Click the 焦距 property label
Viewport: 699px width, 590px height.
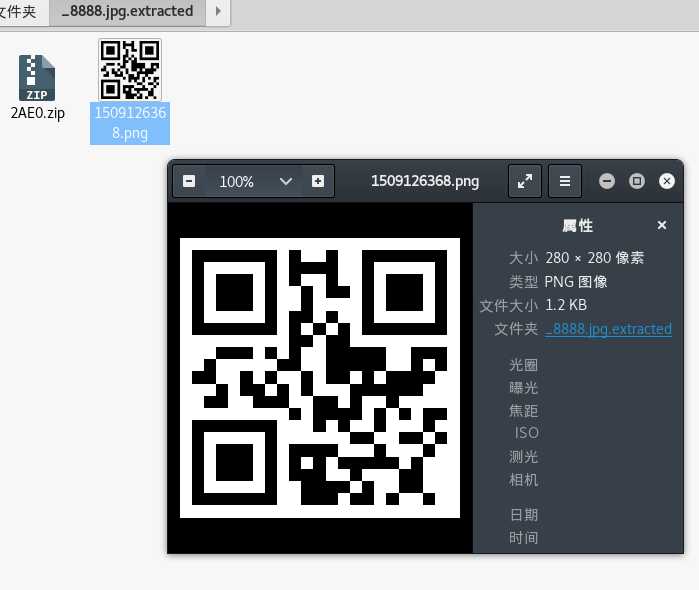click(523, 411)
